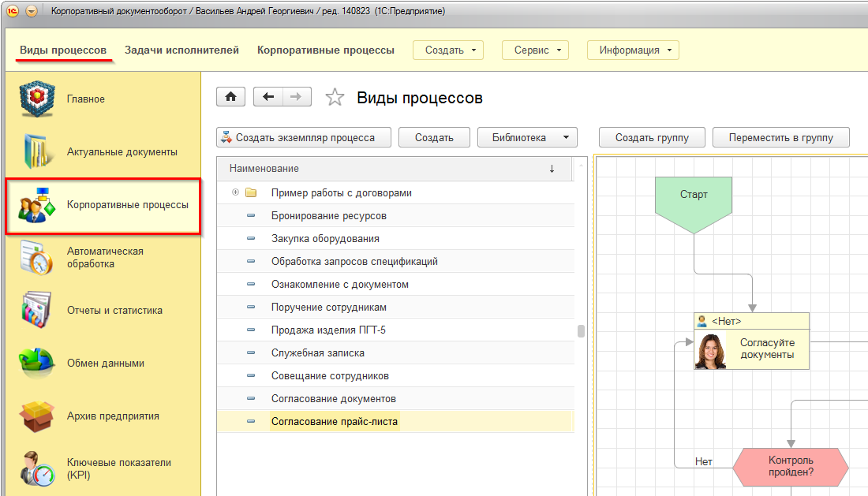
Task: Expand Пример работы с договорами folder
Action: 235,193
